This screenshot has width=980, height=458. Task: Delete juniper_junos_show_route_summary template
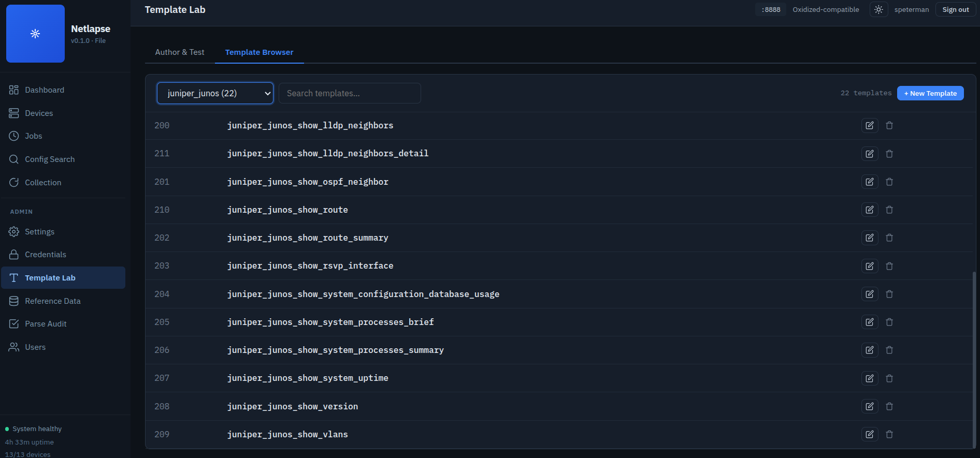(x=889, y=238)
